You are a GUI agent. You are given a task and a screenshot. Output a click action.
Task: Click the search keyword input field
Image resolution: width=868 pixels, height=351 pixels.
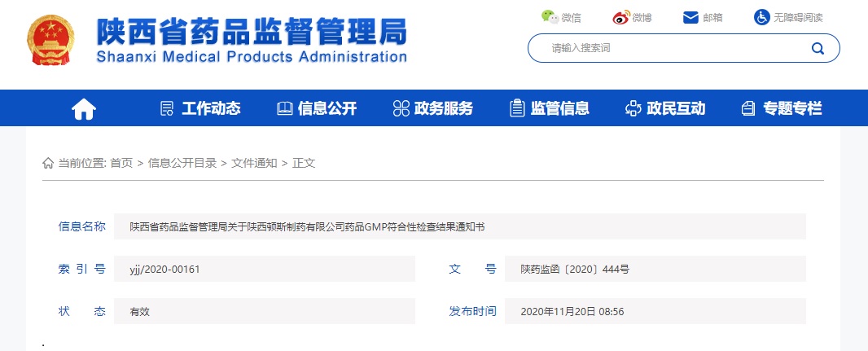tap(668, 48)
